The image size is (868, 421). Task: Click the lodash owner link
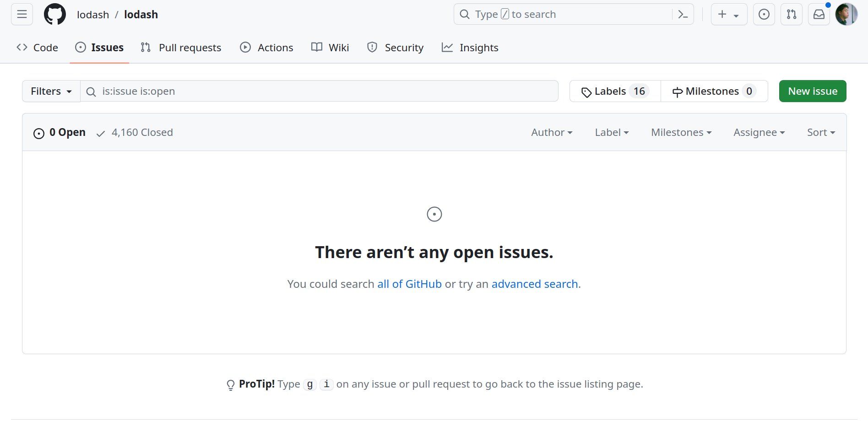(x=93, y=15)
